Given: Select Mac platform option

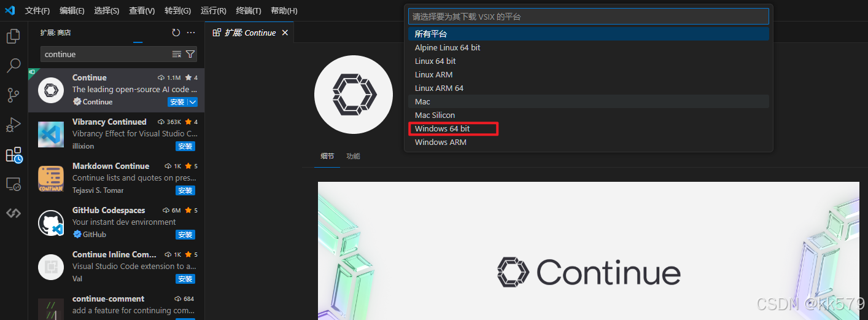Looking at the screenshot, I should point(589,101).
